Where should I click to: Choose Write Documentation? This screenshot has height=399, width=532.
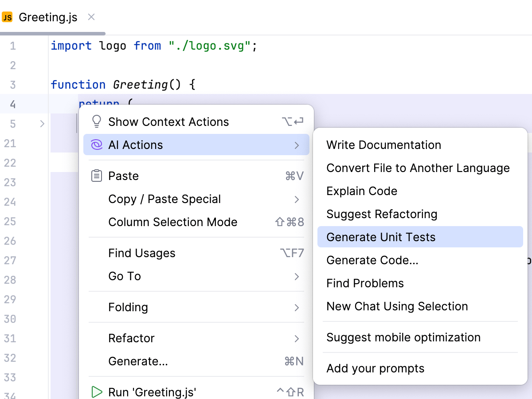click(383, 145)
